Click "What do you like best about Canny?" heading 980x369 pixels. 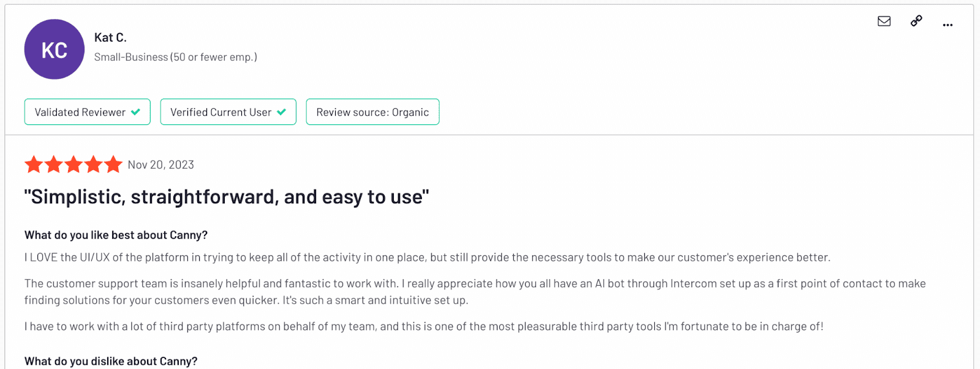click(x=116, y=235)
